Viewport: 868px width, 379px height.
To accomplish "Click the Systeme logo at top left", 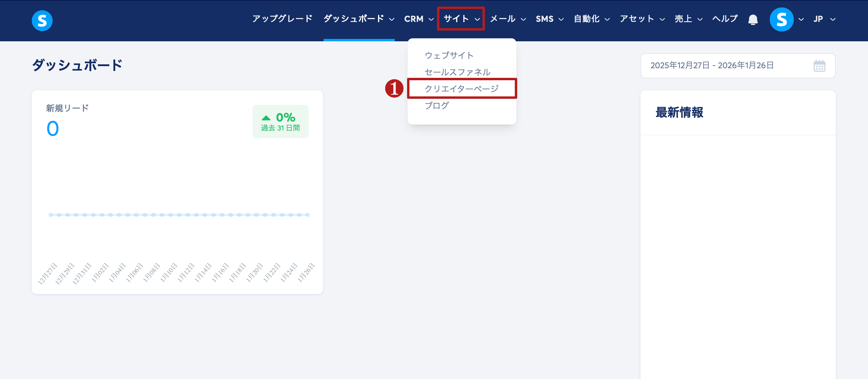I will pyautogui.click(x=42, y=21).
